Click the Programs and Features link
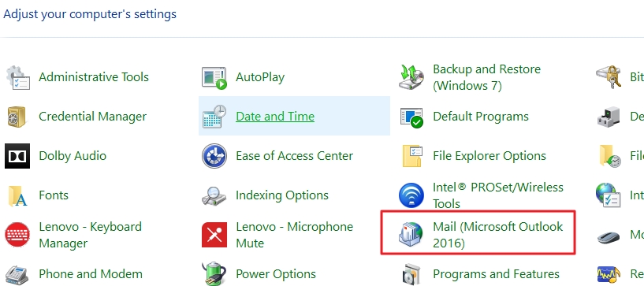This screenshot has height=286, width=644. point(496,273)
